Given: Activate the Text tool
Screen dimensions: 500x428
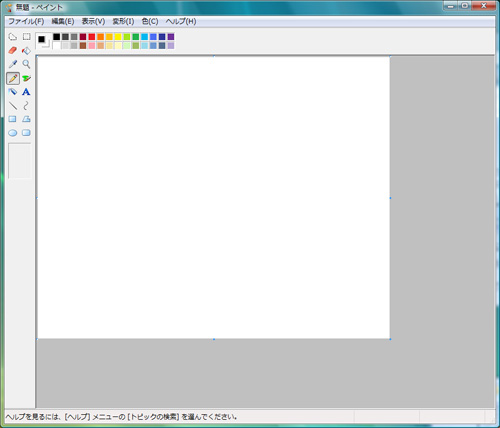Looking at the screenshot, I should [x=26, y=92].
